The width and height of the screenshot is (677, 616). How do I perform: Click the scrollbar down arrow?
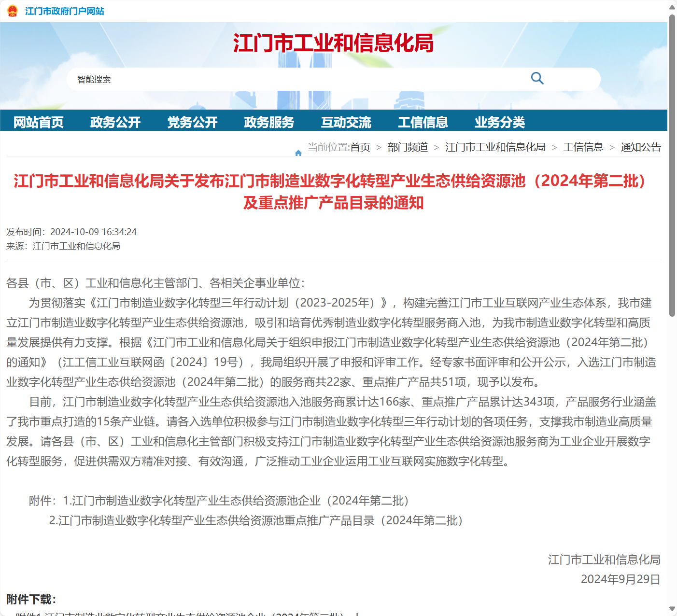[x=672, y=609]
